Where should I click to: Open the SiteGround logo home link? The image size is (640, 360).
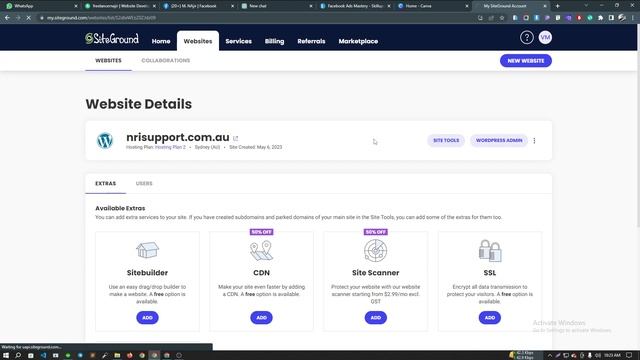click(x=112, y=39)
